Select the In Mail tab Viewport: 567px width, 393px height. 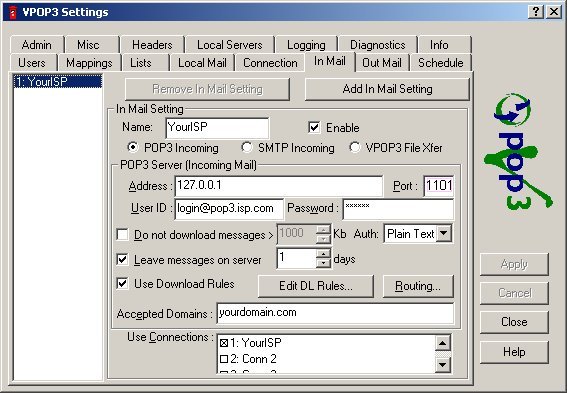pos(330,61)
